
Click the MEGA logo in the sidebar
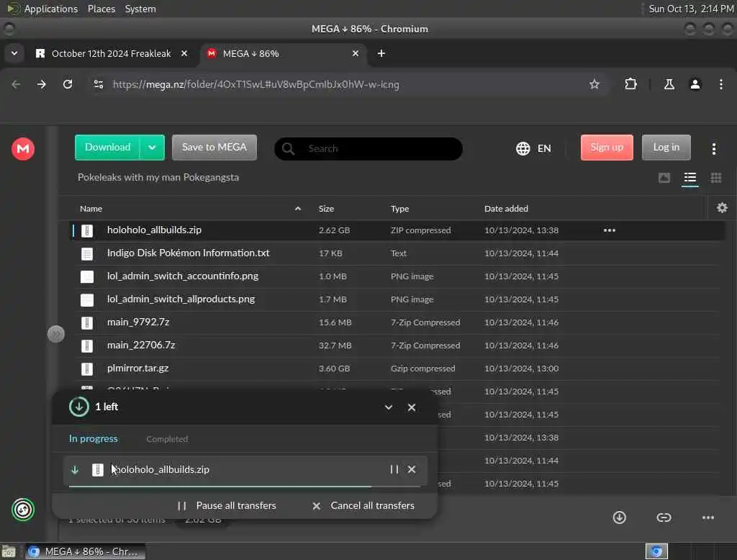click(22, 148)
